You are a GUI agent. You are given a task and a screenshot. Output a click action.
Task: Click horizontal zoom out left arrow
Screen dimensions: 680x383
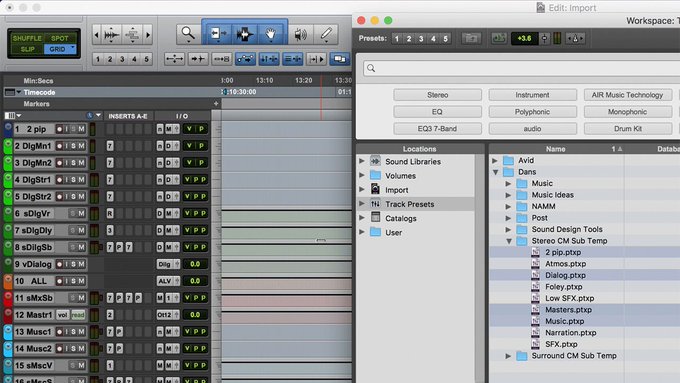[97, 34]
